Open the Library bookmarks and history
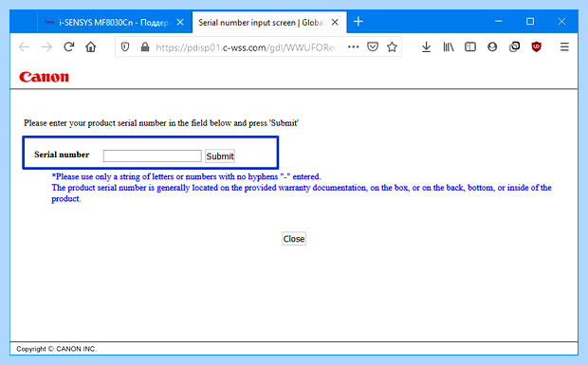Image resolution: width=588 pixels, height=365 pixels. pos(449,46)
